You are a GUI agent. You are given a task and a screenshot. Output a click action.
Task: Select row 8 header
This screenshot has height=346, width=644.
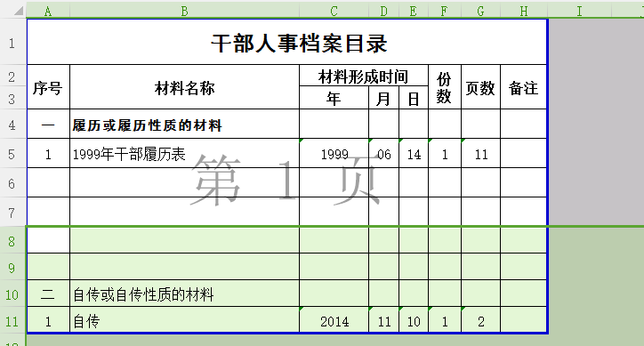click(x=12, y=241)
